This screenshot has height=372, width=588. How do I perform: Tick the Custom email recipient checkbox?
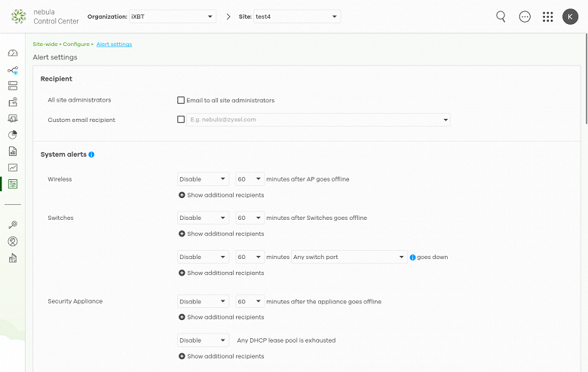pyautogui.click(x=181, y=119)
